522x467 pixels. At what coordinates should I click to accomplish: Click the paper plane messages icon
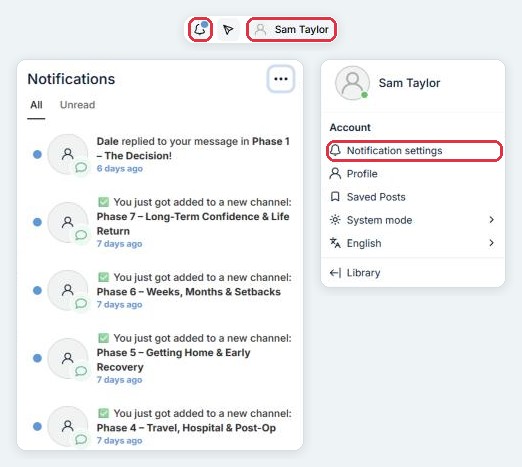point(228,30)
